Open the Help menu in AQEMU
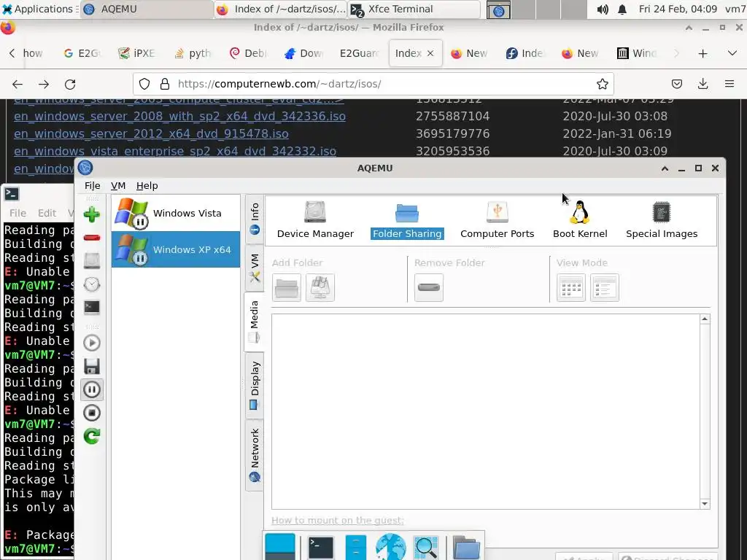 pos(147,186)
